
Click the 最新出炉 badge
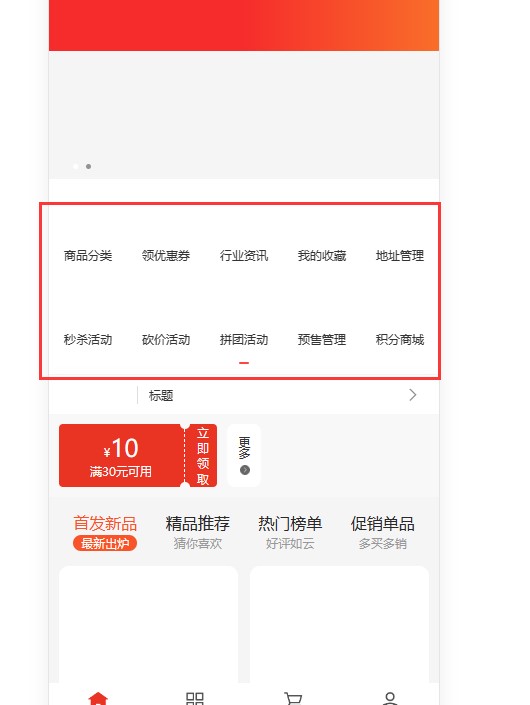coord(105,544)
